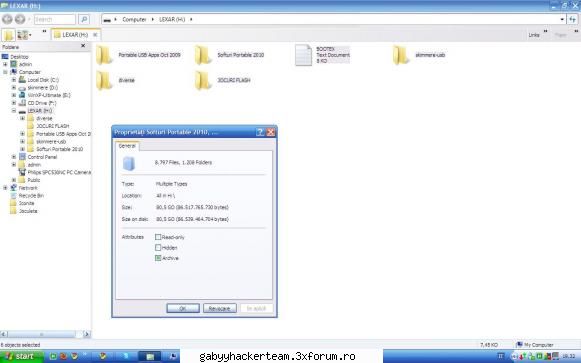Open the explorer window taskbar button
Image resolution: width=581 pixels, height=363 pixels.
coord(150,356)
